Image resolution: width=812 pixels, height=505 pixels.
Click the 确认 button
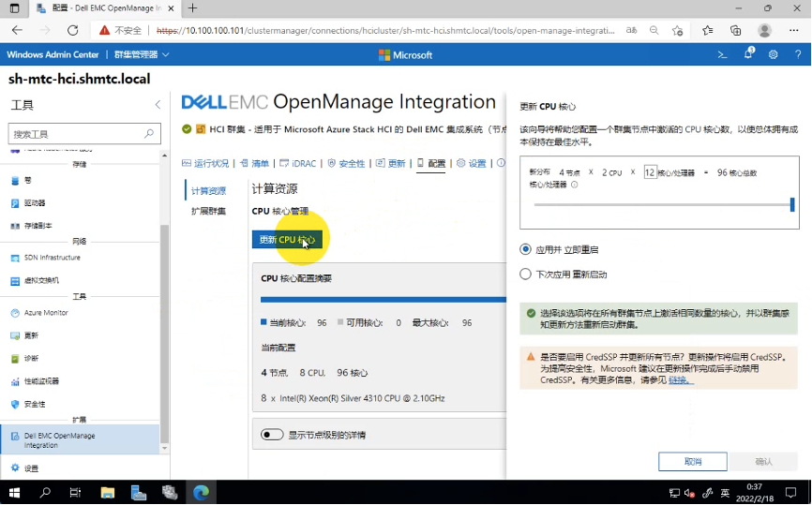click(x=763, y=462)
